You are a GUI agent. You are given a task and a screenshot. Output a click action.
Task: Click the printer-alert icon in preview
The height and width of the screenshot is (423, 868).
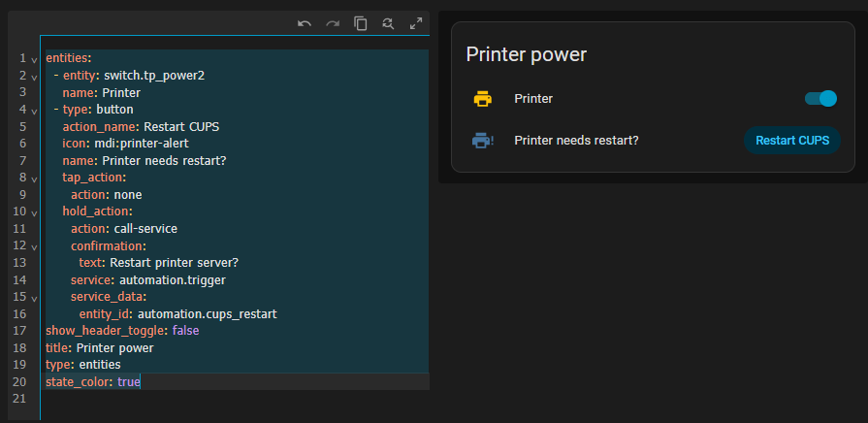[x=482, y=141]
